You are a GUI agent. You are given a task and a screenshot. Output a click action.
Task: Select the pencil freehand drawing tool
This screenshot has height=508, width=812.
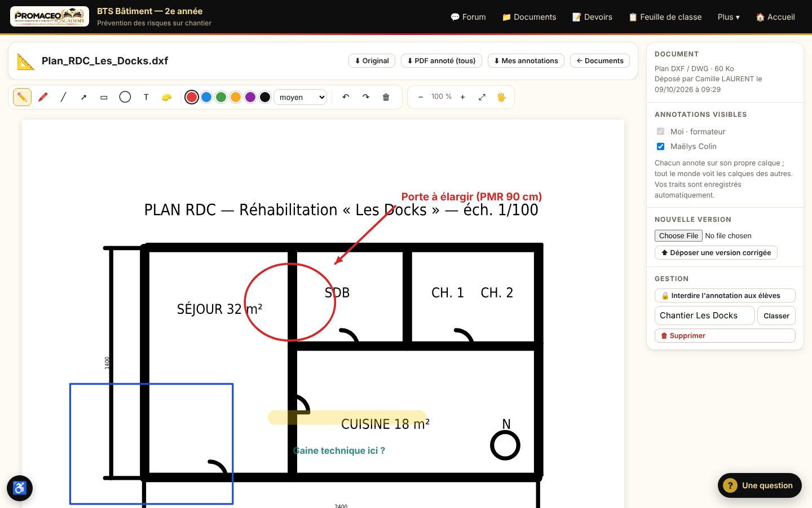(x=22, y=97)
